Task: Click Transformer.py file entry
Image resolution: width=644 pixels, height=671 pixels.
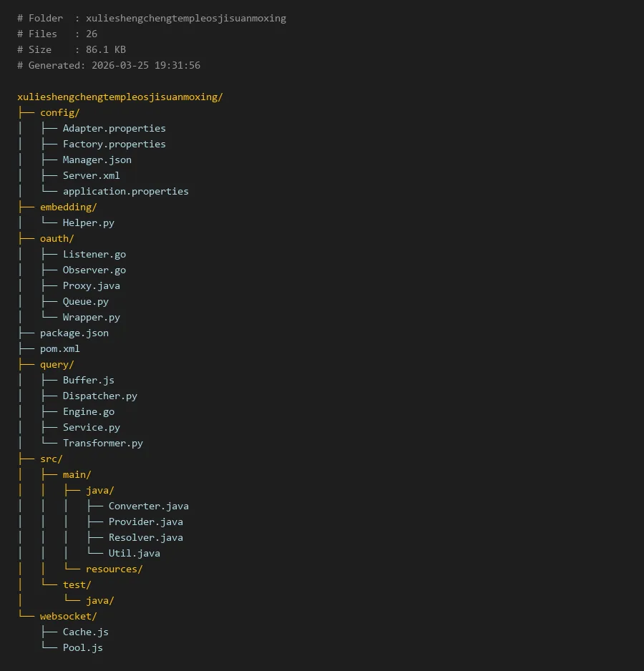Action: (102, 443)
